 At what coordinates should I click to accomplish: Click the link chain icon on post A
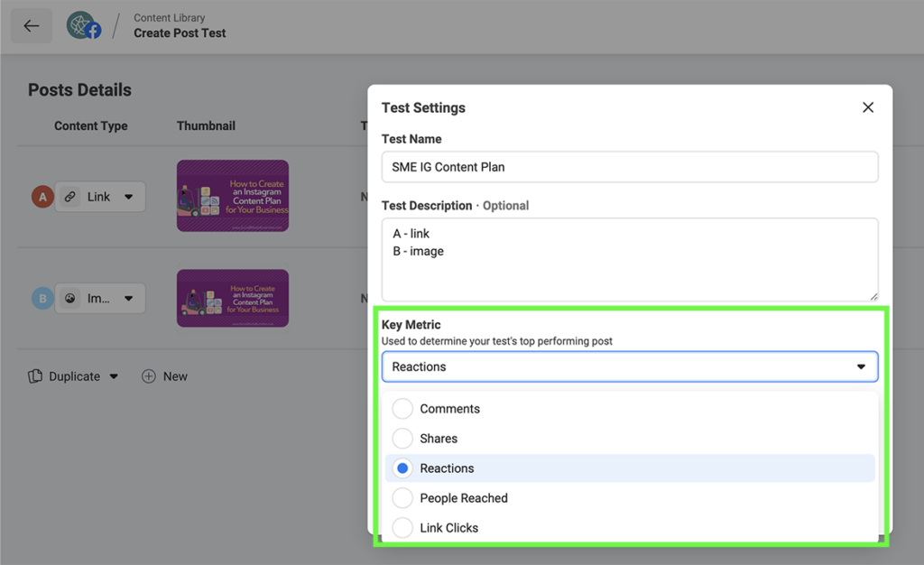click(x=69, y=196)
